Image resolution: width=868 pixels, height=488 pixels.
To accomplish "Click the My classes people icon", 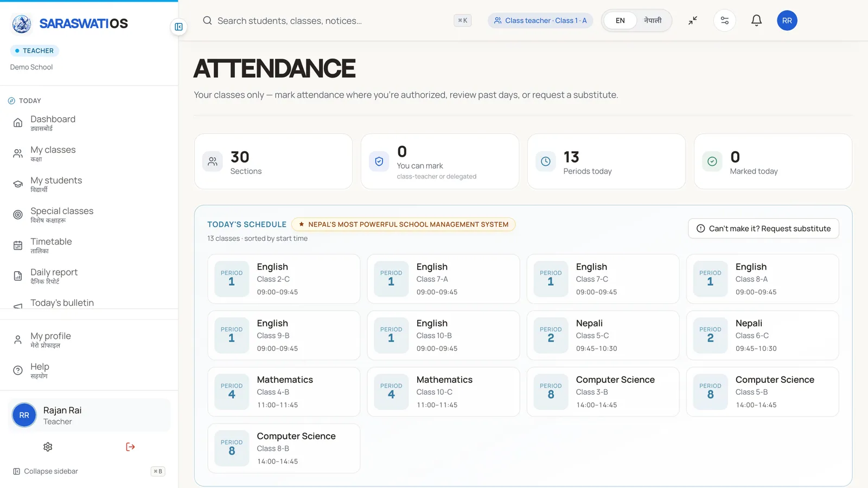I will (18, 153).
